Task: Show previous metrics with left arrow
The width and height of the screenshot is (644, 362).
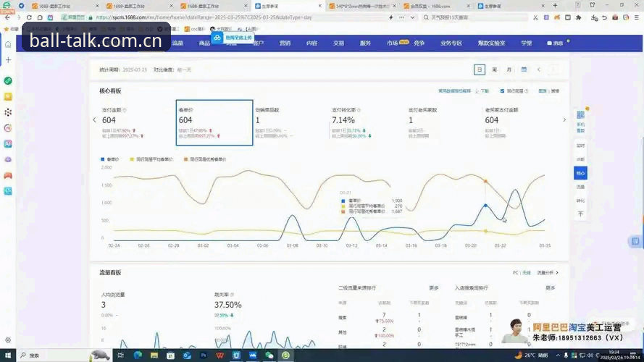Action: 94,120
